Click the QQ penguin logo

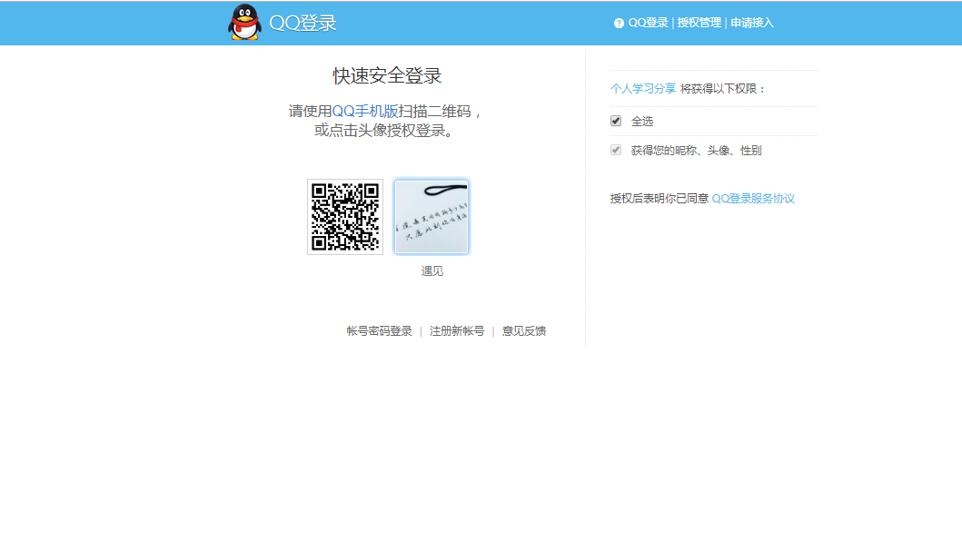(x=243, y=23)
